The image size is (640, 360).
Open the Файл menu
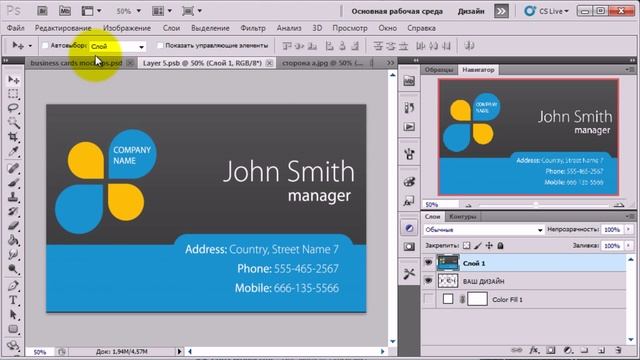16,28
